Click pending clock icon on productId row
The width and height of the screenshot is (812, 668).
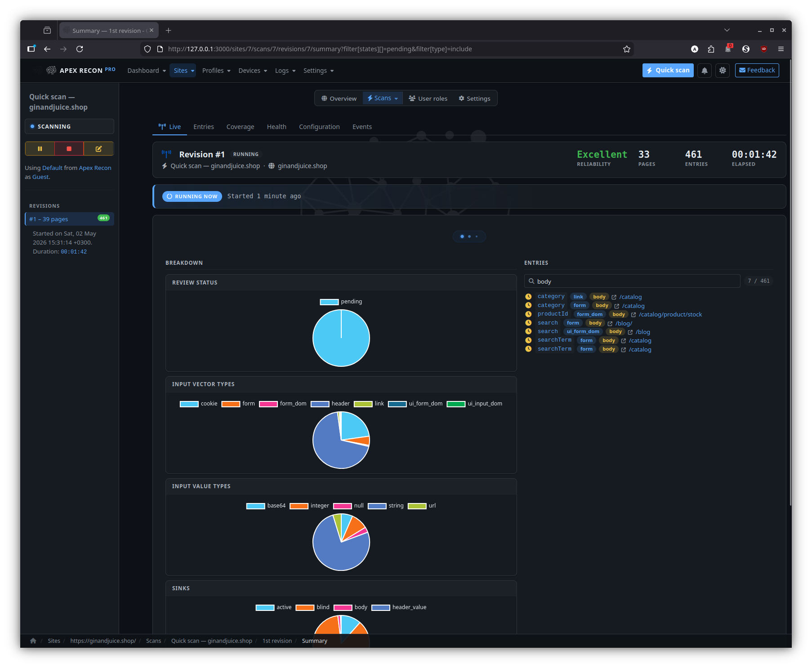tap(528, 314)
